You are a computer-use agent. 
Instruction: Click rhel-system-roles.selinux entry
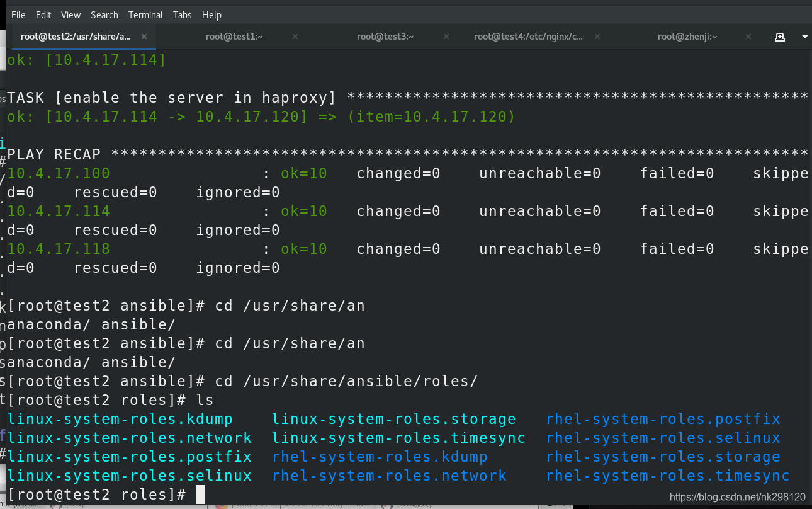[x=663, y=438]
